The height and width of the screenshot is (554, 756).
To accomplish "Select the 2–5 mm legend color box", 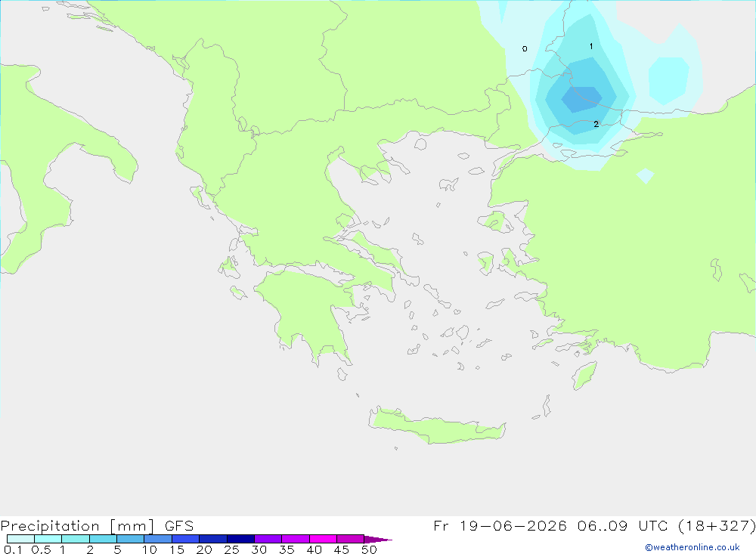I will 103,539.
